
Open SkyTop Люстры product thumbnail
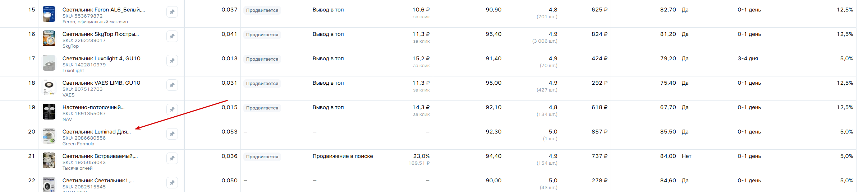(49, 38)
